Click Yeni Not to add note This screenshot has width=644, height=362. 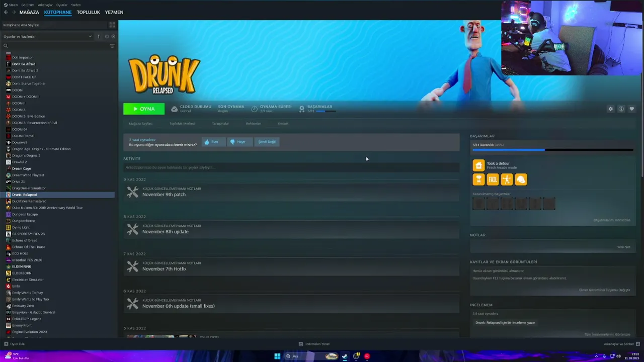624,247
